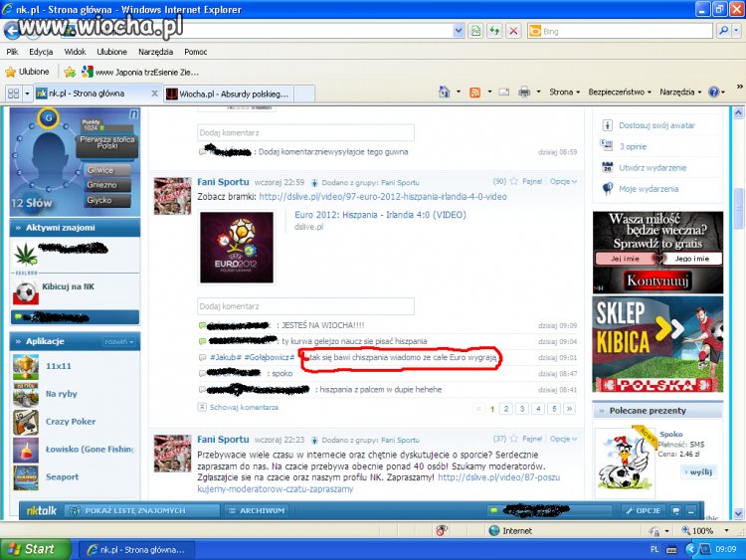Click the IE Home toolbar icon

[444, 92]
